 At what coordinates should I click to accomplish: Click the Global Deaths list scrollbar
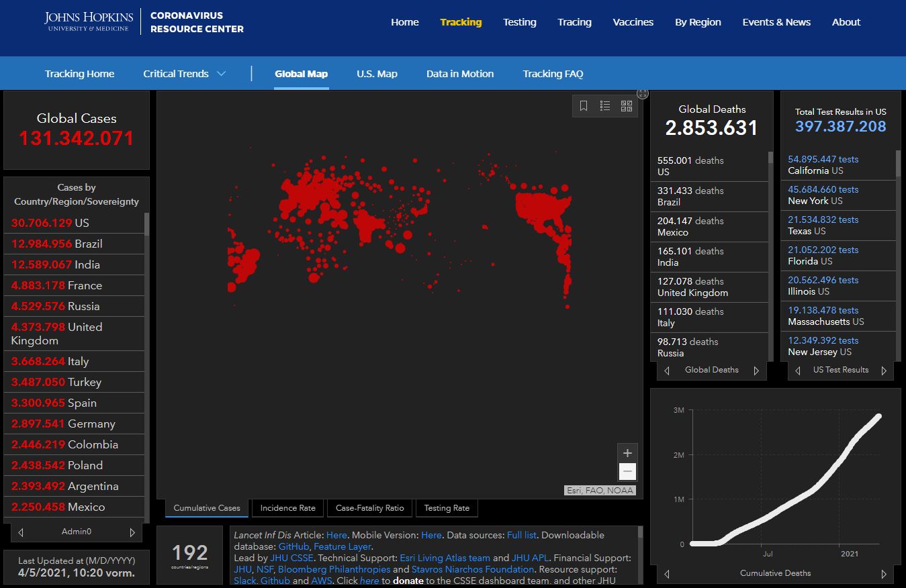click(770, 158)
